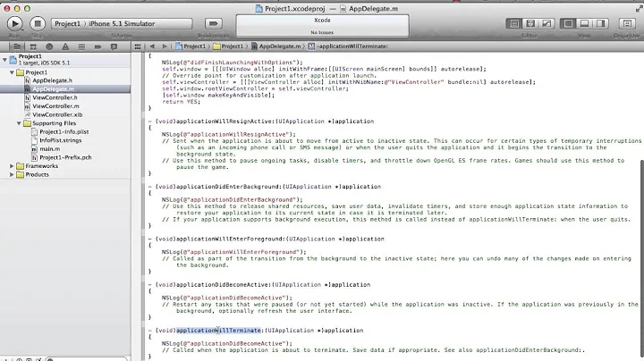The height and width of the screenshot is (361, 644).
Task: Click the 'self.window makeKeyAndVisible' line
Action: pos(218,96)
